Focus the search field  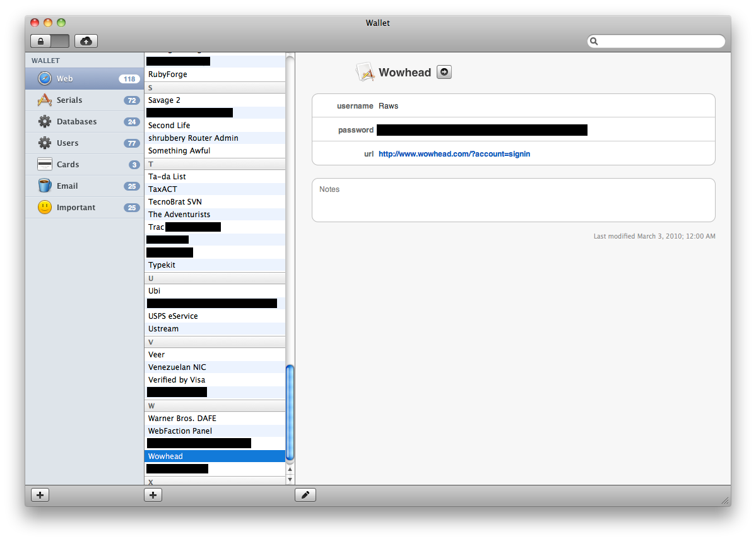[656, 42]
